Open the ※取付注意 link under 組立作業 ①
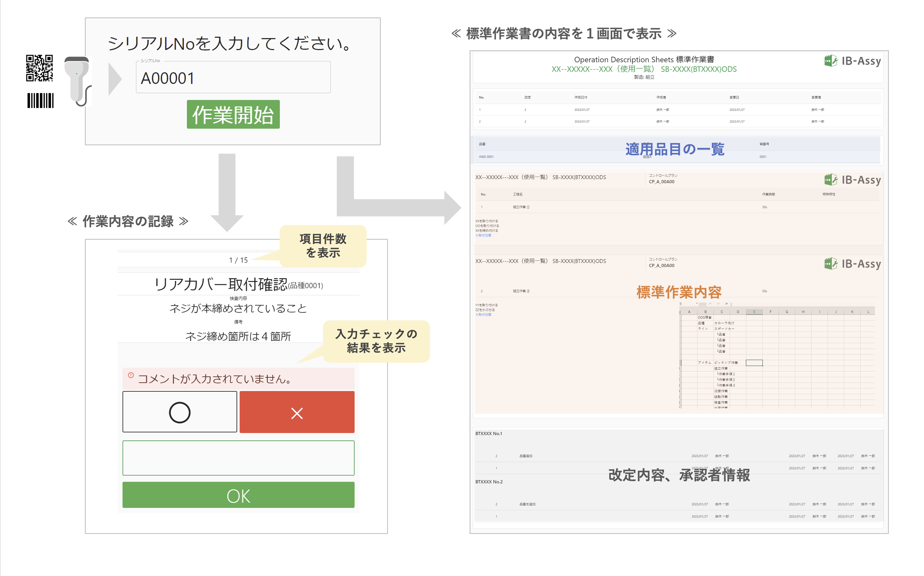The height and width of the screenshot is (576, 924). tap(483, 236)
